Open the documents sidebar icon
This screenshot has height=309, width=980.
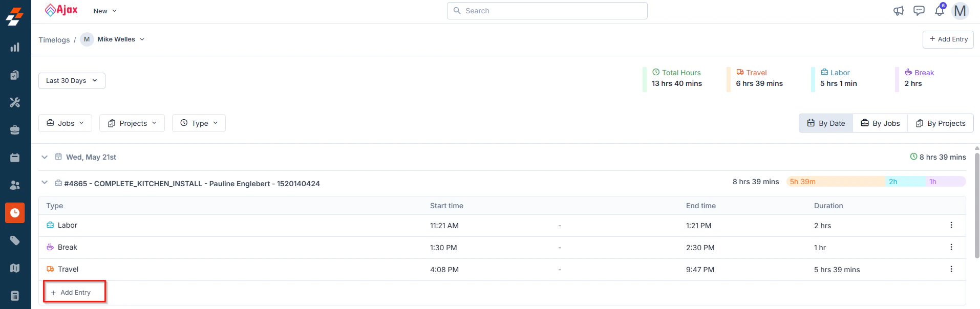(x=15, y=75)
